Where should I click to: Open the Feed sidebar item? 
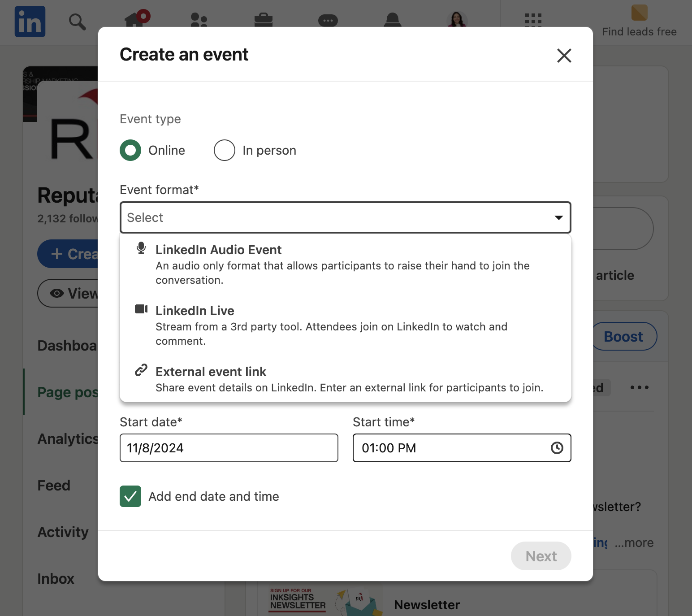click(54, 486)
